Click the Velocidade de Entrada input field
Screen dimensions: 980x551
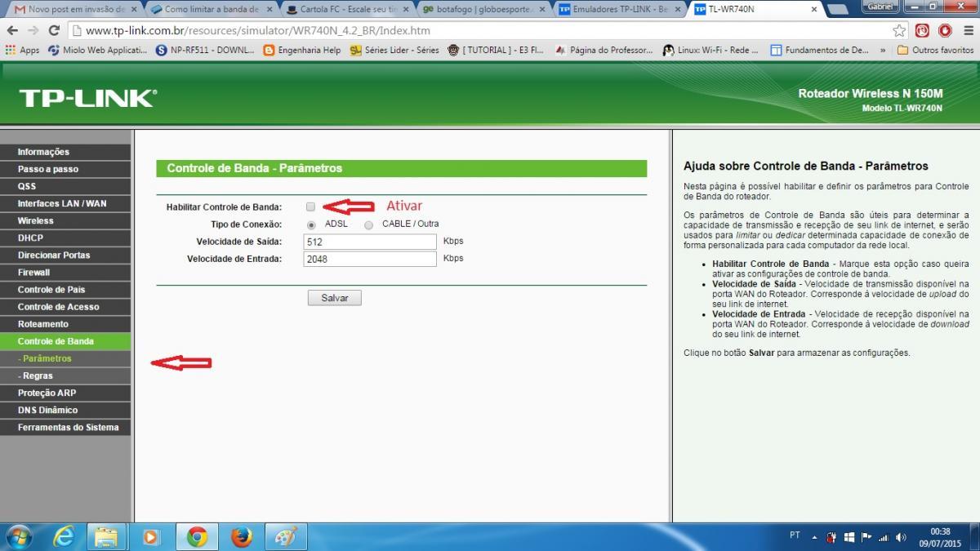tap(370, 259)
